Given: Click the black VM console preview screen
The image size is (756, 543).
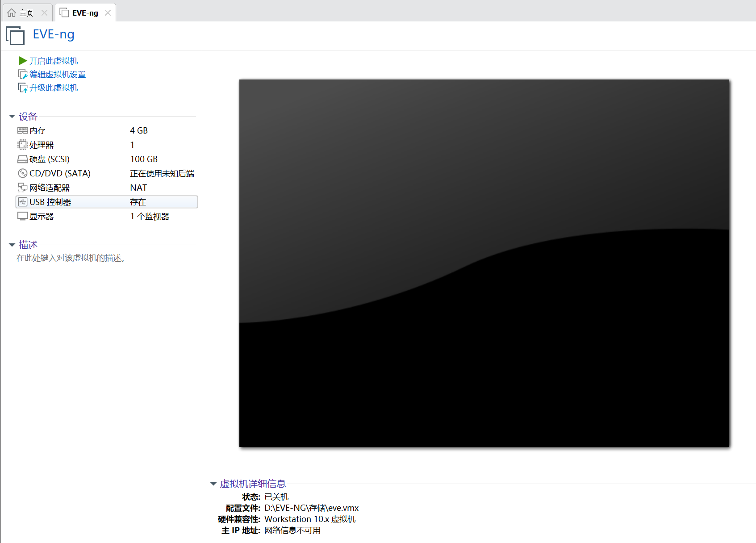Looking at the screenshot, I should pos(485,263).
